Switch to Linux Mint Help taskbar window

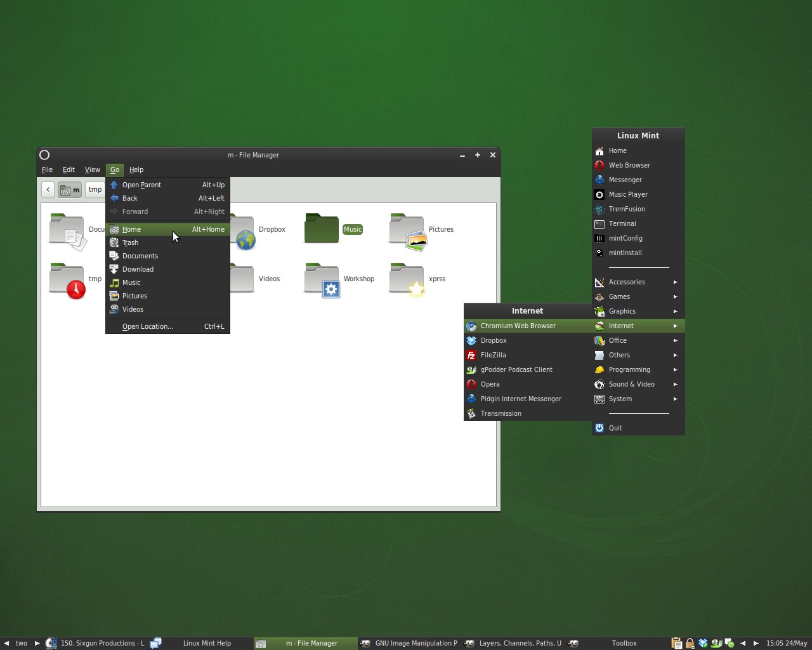[x=200, y=643]
